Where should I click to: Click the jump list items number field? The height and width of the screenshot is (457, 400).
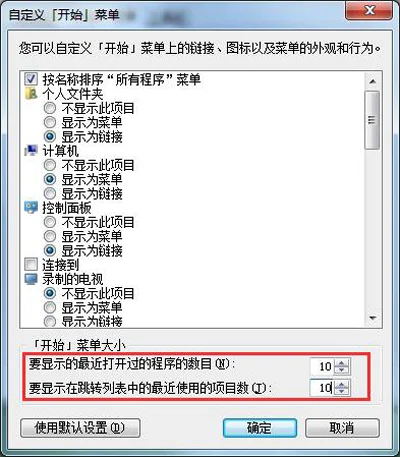pos(322,388)
